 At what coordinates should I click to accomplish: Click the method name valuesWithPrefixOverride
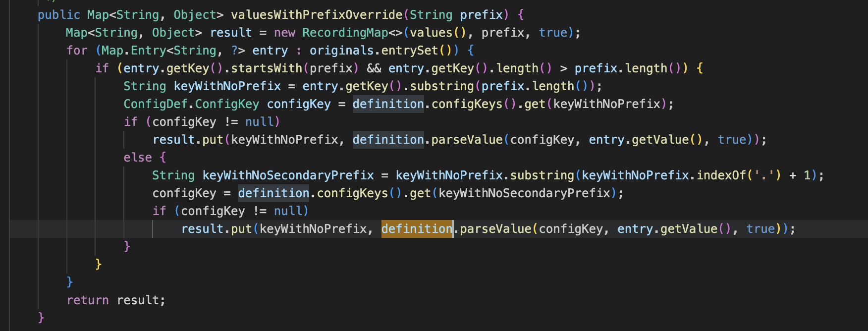(317, 15)
